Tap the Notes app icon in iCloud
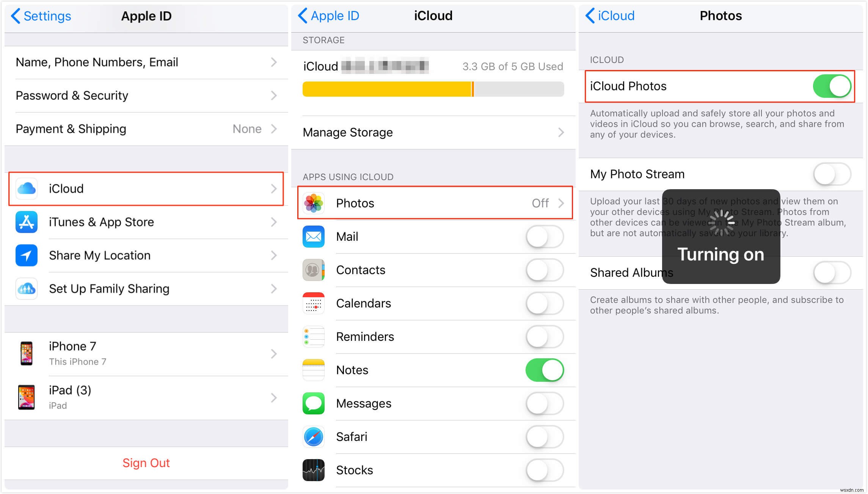Screen dimensions: 868x494 tap(315, 370)
